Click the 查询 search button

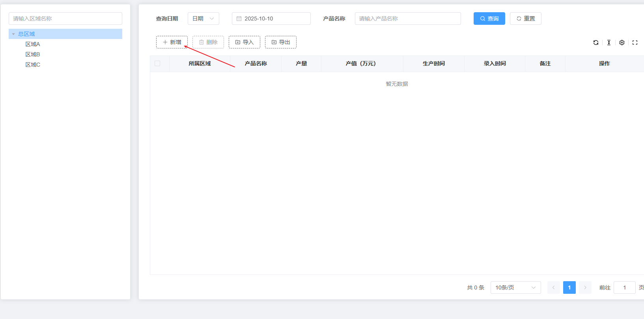(489, 19)
